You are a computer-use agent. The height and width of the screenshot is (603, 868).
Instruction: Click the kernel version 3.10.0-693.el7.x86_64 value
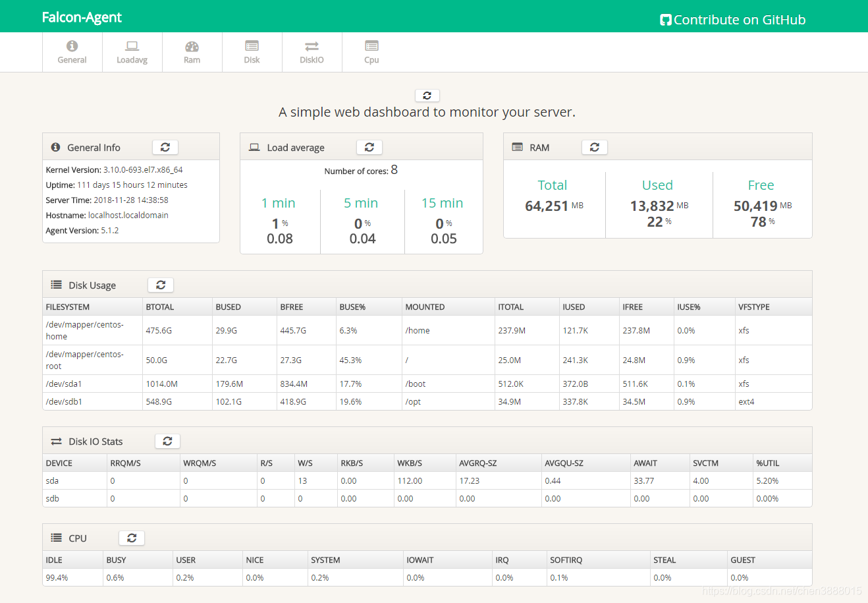pyautogui.click(x=143, y=170)
